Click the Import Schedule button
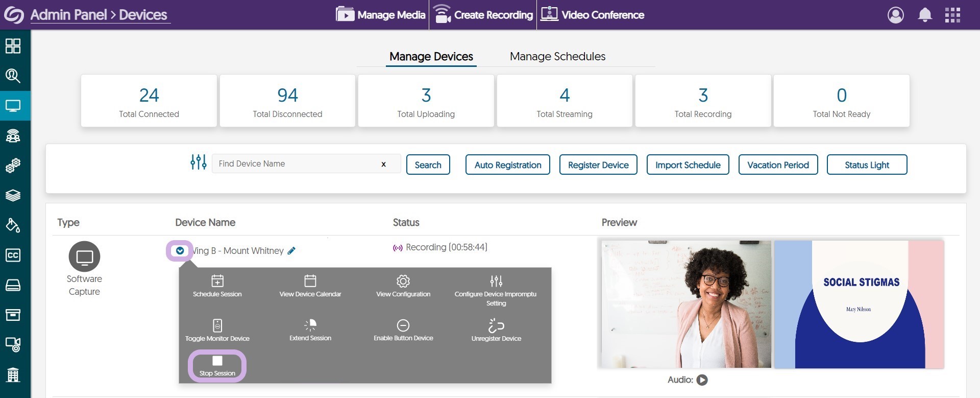This screenshot has height=398, width=980. [688, 165]
